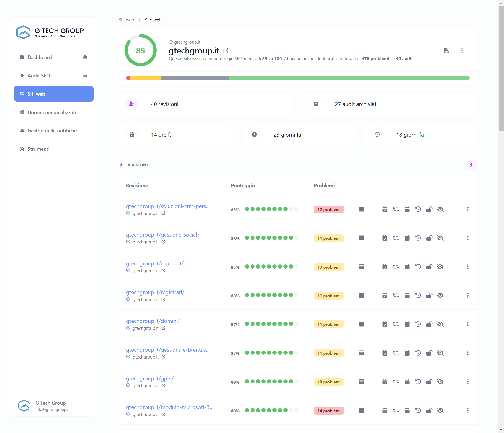Open G Tech Group account card
This screenshot has height=433, width=504.
[x=53, y=406]
